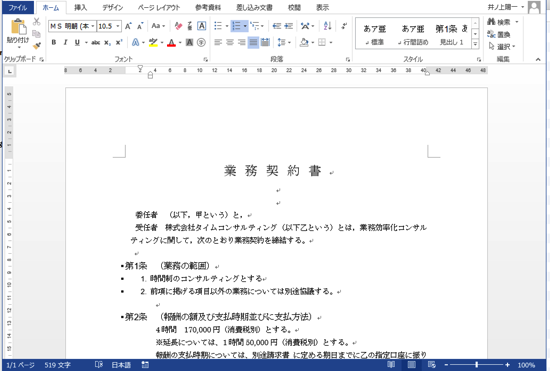
Task: Click the Cut scissors icon
Action: coord(36,22)
